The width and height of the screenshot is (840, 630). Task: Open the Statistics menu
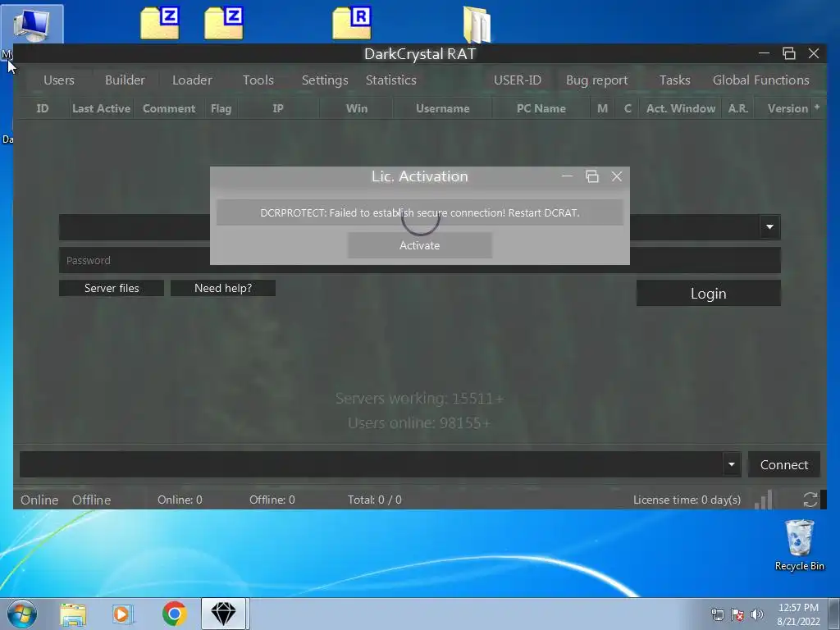391,80
